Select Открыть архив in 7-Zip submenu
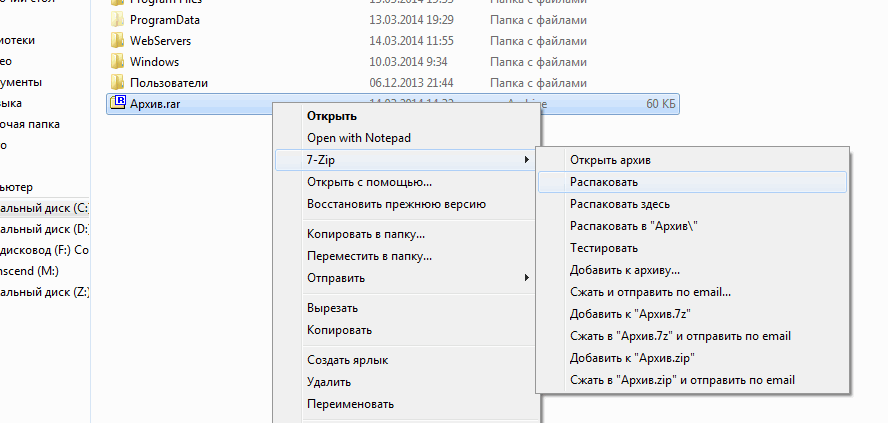This screenshot has height=423, width=888. [x=616, y=160]
